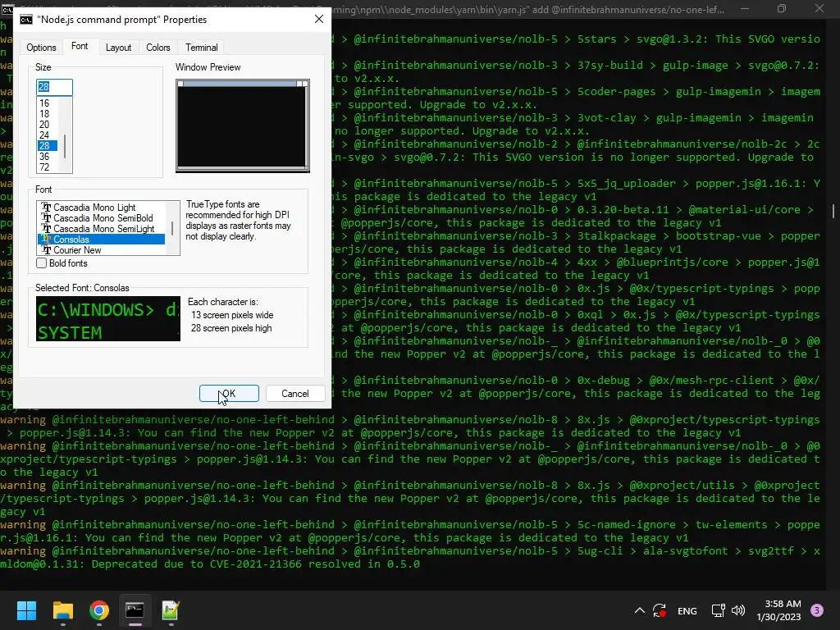Click the Window Preview thumbnail
This screenshot has height=630, width=840.
[x=243, y=126]
